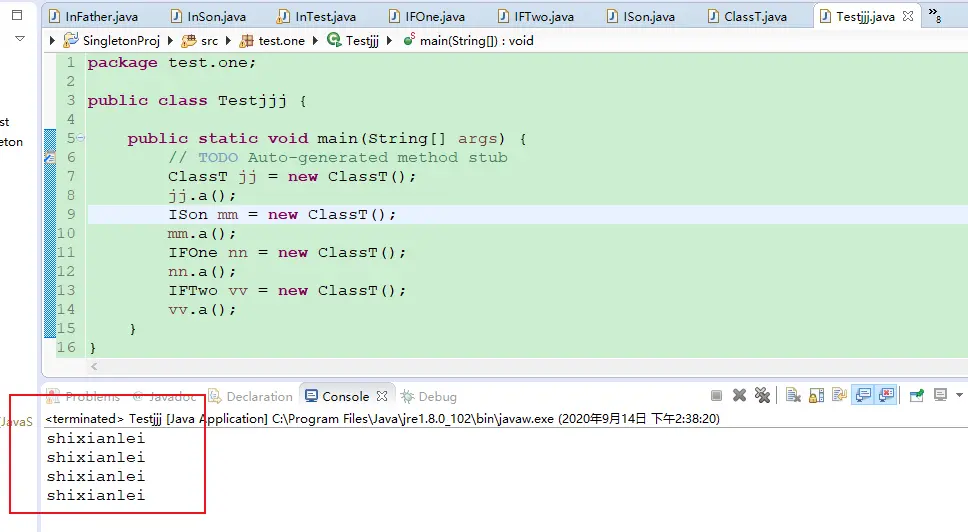Viewport: 968px width, 532px height.
Task: Open the Declaration view tab
Action: (259, 397)
